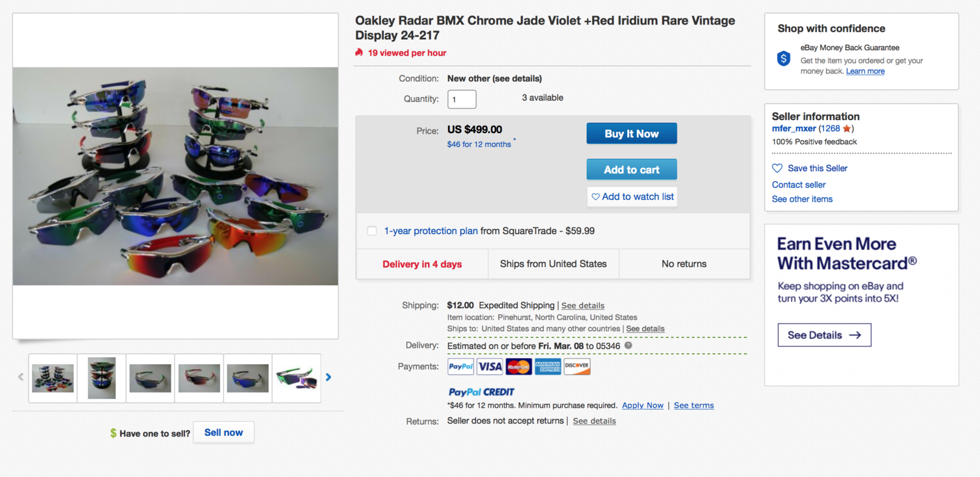This screenshot has width=980, height=477.
Task: Select the last sunglasses thumbnail with white background
Action: tap(296, 378)
